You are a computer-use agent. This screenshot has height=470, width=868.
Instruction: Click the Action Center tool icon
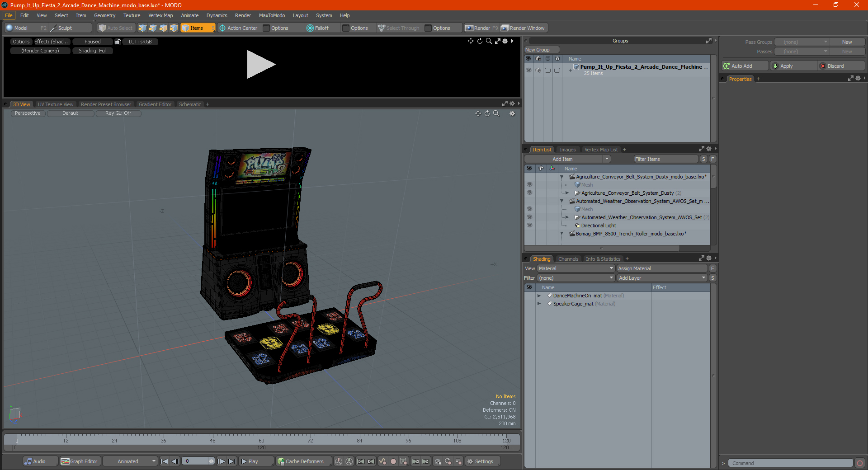tap(222, 28)
